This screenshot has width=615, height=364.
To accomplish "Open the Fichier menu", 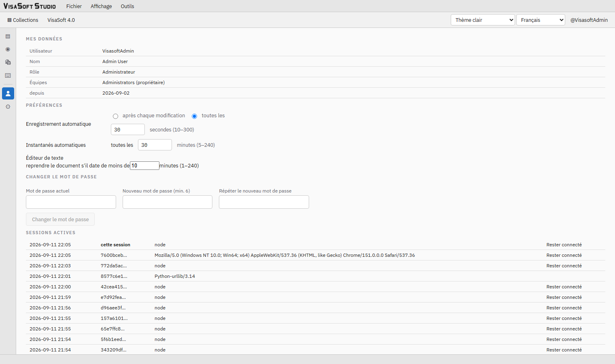I will click(74, 6).
